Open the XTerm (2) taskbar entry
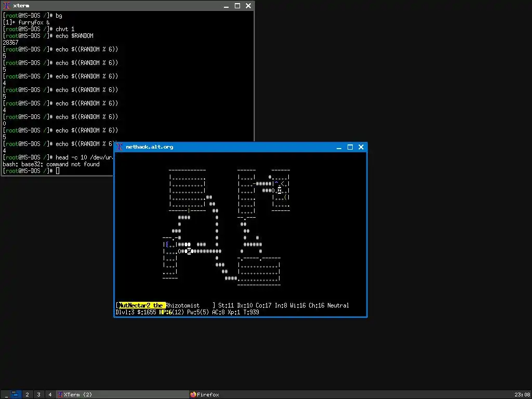Viewport: 532px width, 399px height. click(122, 395)
